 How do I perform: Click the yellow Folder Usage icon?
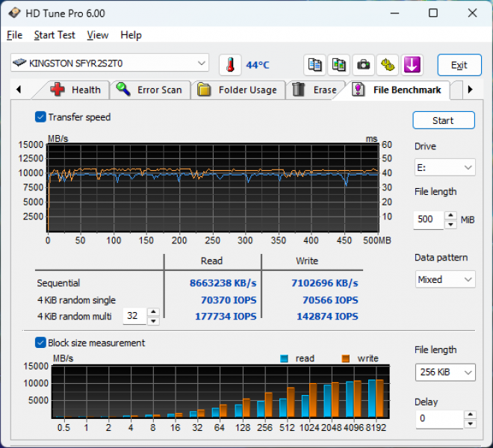[204, 90]
